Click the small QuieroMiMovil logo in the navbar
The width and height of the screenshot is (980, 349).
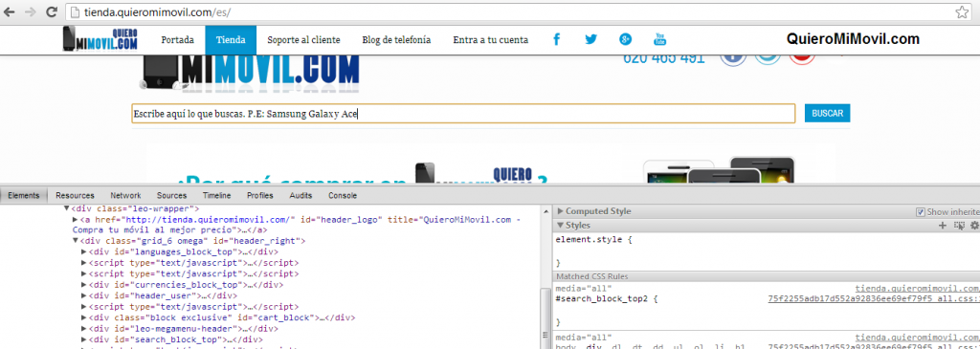pos(100,39)
